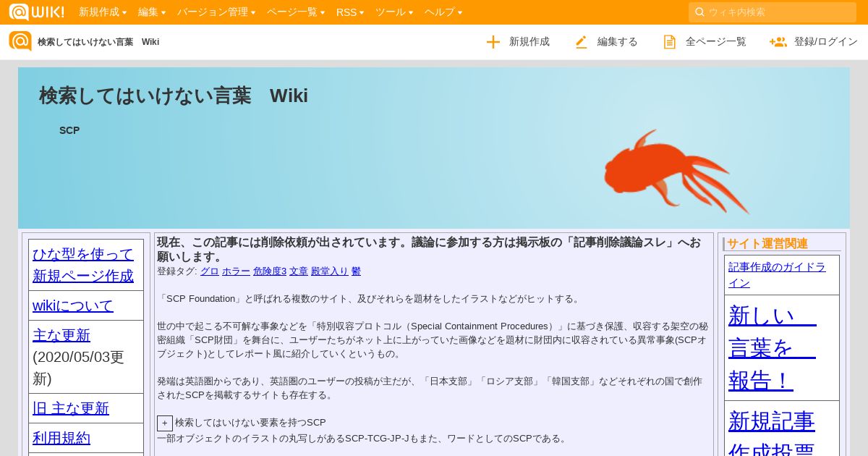Open the RSS dropdown menu

tap(350, 12)
